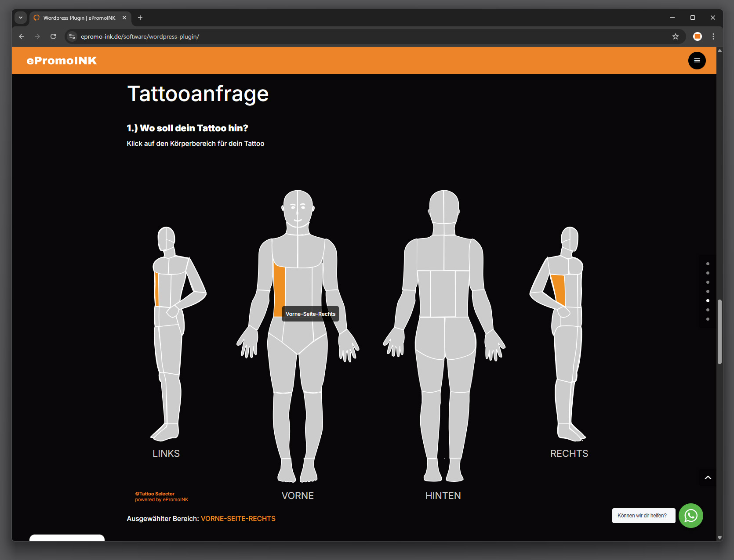734x560 pixels.
Task: Click the ePromoINK logo
Action: coord(62,61)
